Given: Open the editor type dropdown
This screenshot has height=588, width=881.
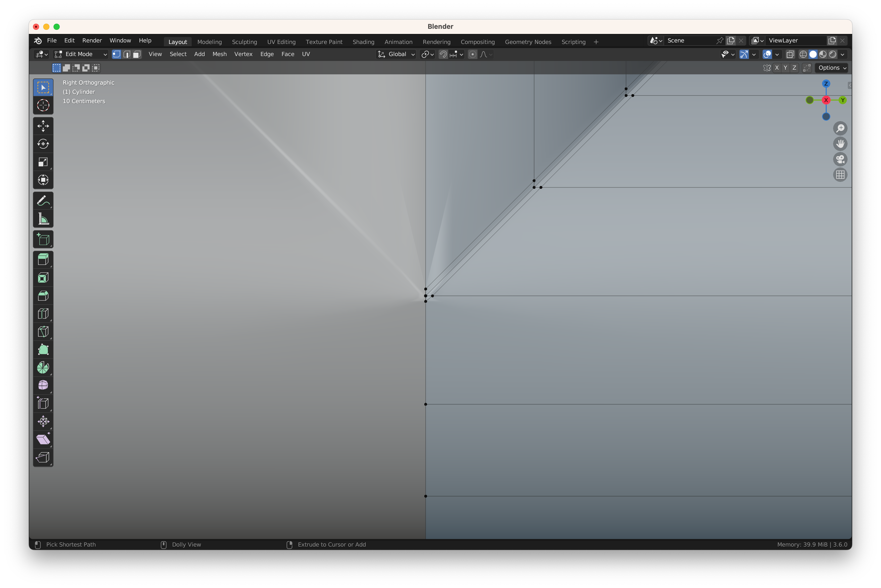Looking at the screenshot, I should pos(41,54).
